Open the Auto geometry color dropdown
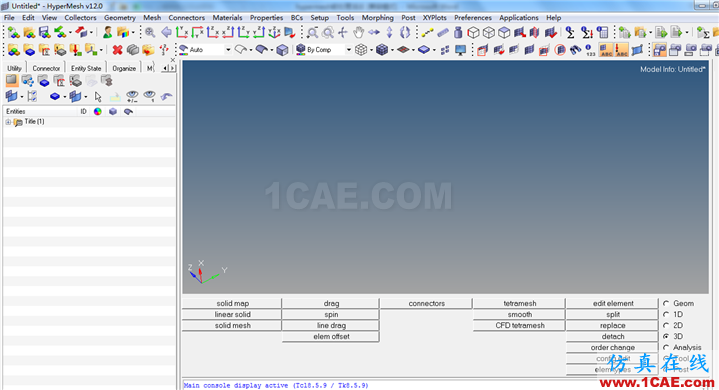This screenshot has width=719, height=390. click(x=228, y=49)
